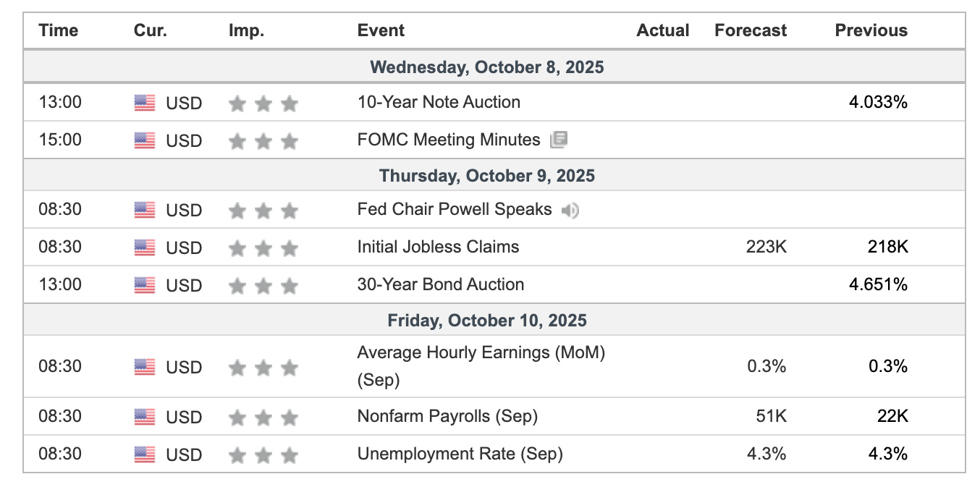Click US flag on Initial Jobless Claims row
The width and height of the screenshot is (980, 495).
(x=145, y=247)
